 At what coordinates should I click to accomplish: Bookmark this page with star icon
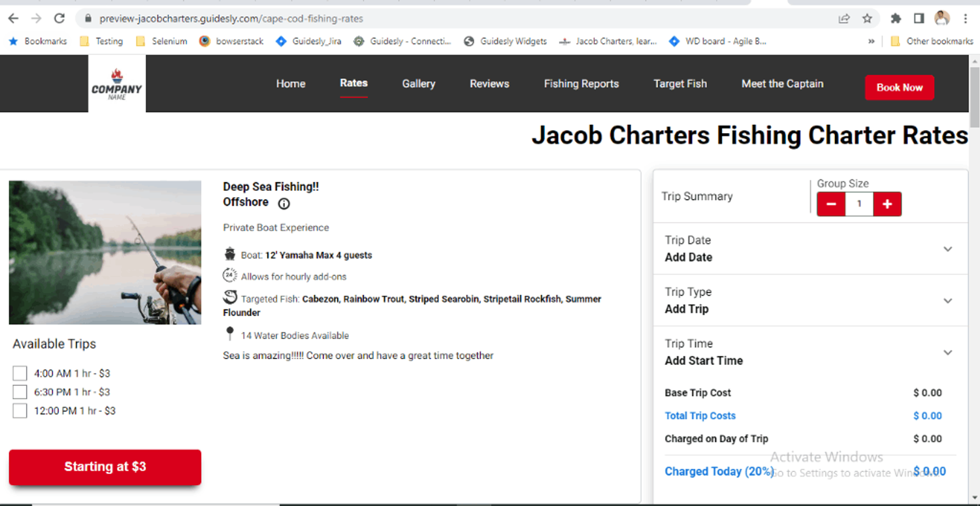(867, 18)
